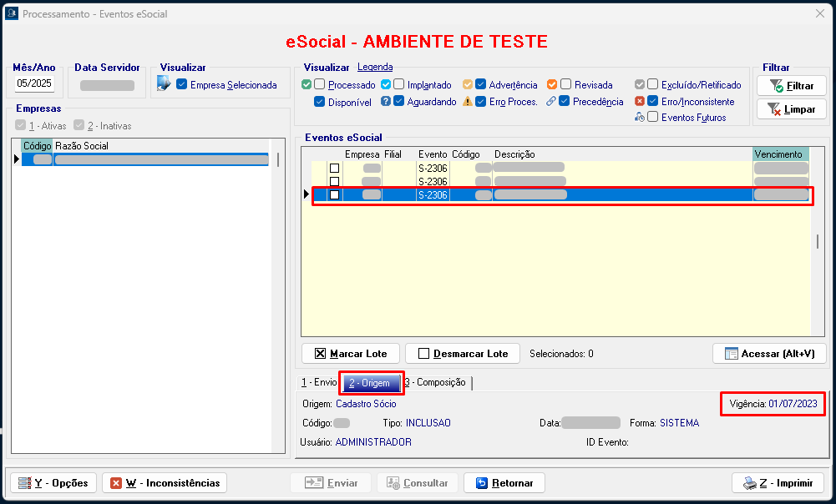The width and height of the screenshot is (836, 504).
Task: Click the chain link icon beside Precedência
Action: pyautogui.click(x=551, y=102)
